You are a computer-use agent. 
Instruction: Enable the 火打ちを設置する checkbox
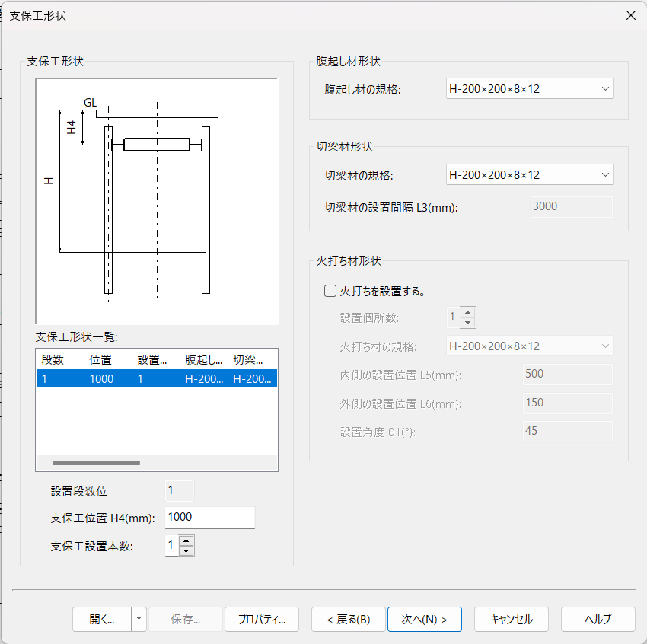pos(330,291)
